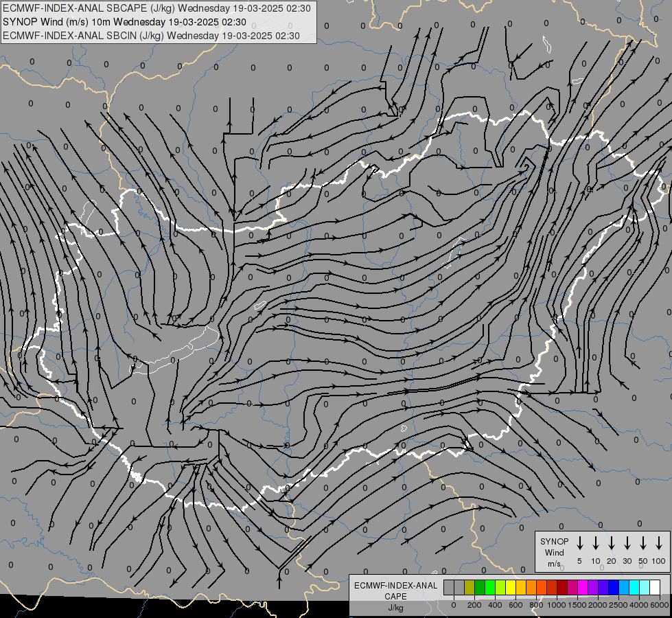Click the wind arrow above 10 m/s
Image resolution: width=672 pixels, height=618 pixels.
coord(595,543)
